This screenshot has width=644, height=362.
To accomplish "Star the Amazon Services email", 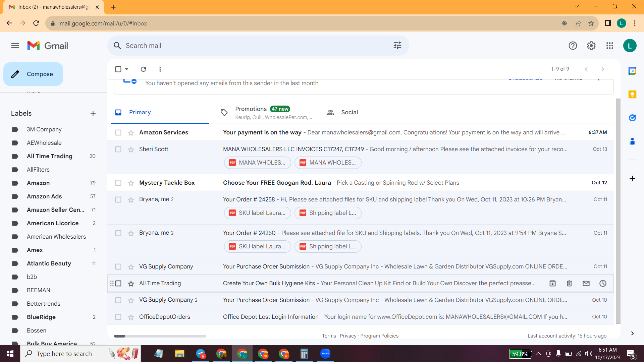I will [131, 133].
